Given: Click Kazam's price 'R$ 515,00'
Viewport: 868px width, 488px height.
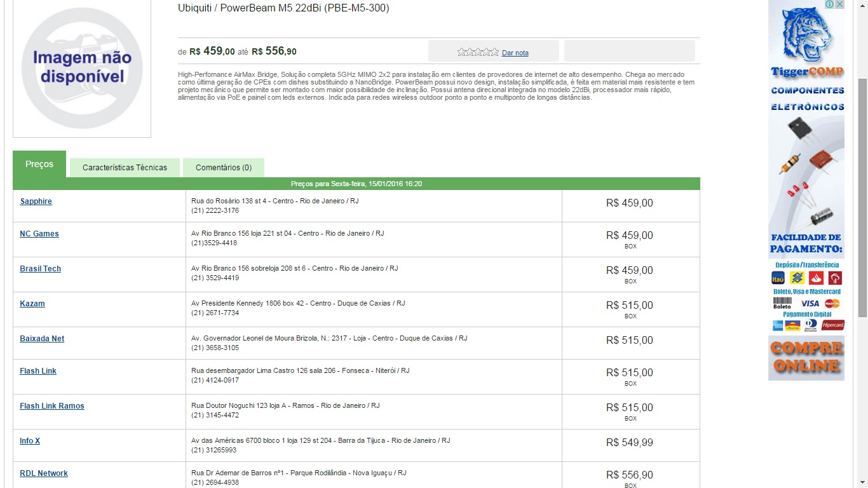Looking at the screenshot, I should (630, 306).
